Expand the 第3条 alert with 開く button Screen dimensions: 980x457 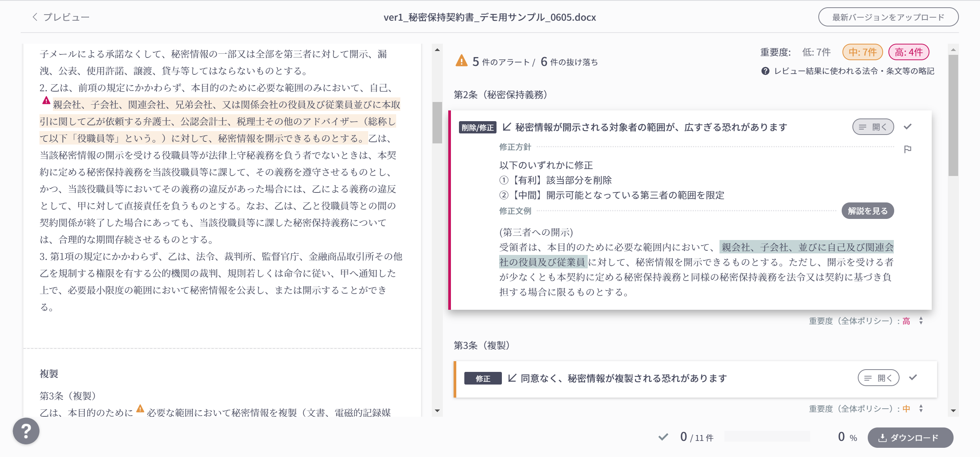[x=878, y=378]
